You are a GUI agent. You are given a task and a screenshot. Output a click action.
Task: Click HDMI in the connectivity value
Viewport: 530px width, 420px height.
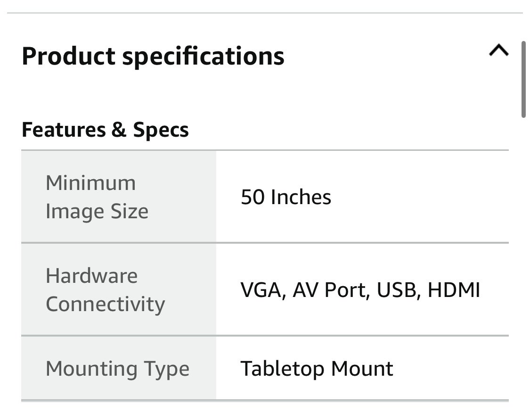[x=454, y=290]
